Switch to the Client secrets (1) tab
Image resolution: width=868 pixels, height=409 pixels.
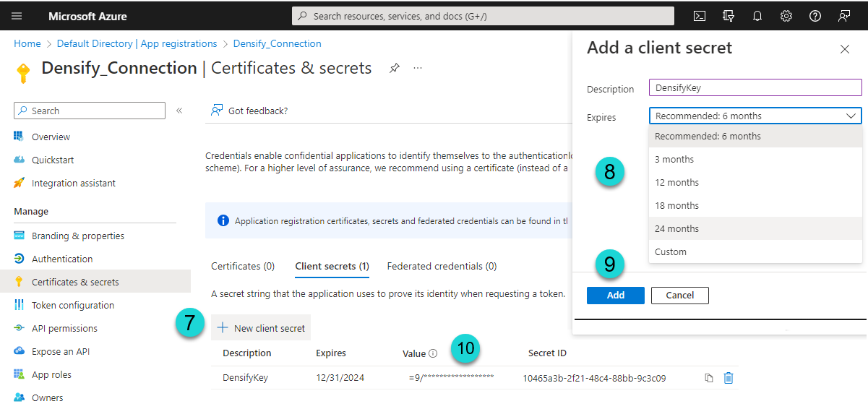click(x=332, y=266)
